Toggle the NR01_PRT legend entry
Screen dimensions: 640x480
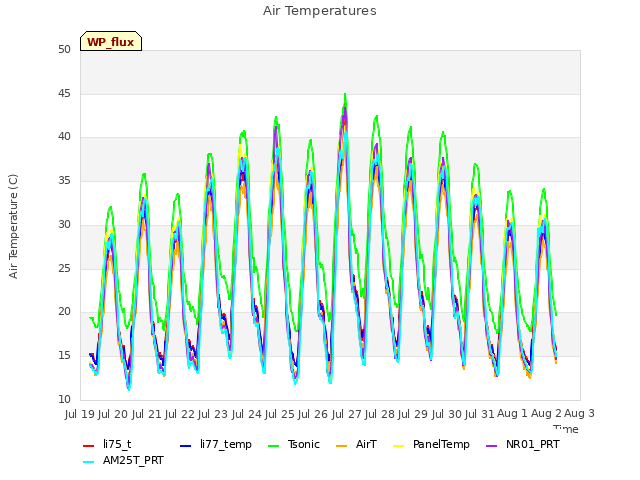(x=523, y=444)
